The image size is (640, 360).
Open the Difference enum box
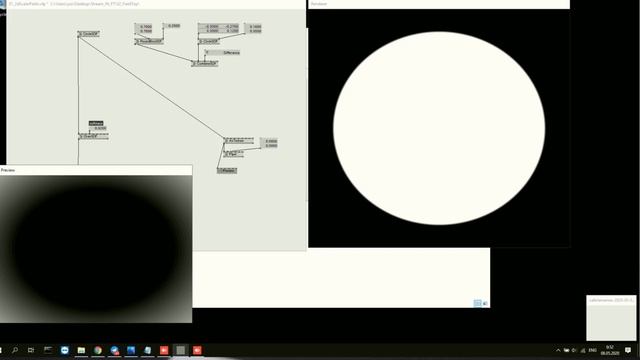222,53
